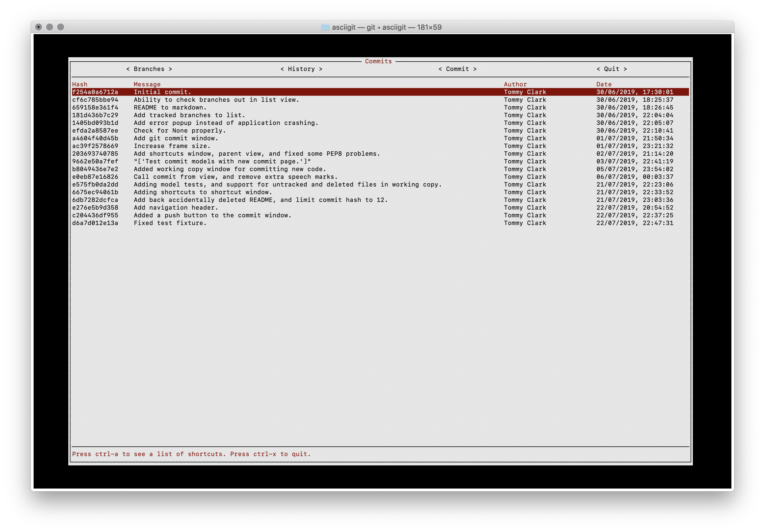
Task: Pick the PEP8 problems shortcuts commit
Action: tap(257, 153)
